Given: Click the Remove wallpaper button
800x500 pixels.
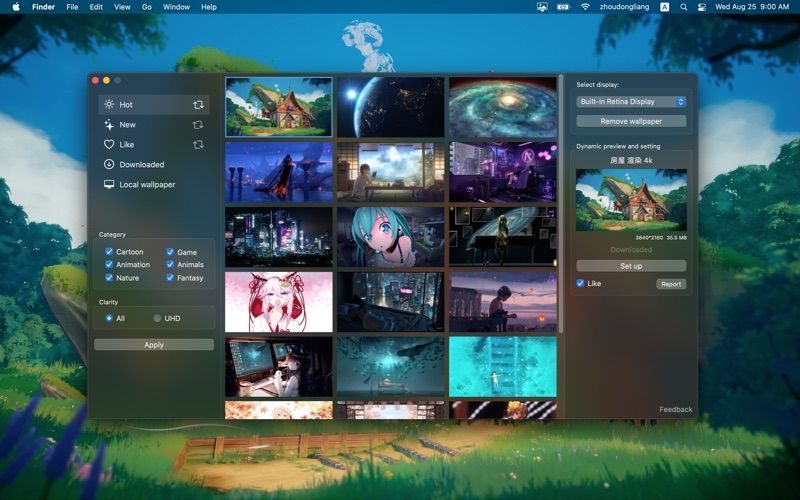Looking at the screenshot, I should pos(631,121).
